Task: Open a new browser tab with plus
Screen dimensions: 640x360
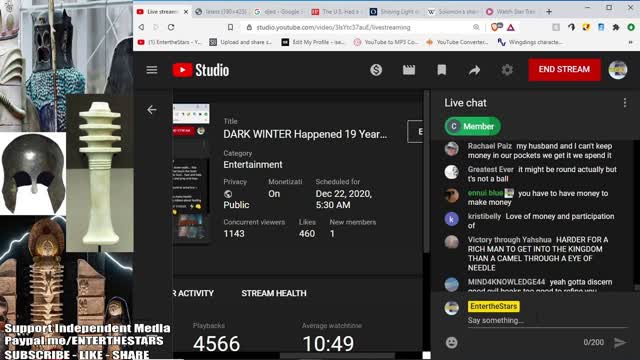Action: [x=549, y=12]
